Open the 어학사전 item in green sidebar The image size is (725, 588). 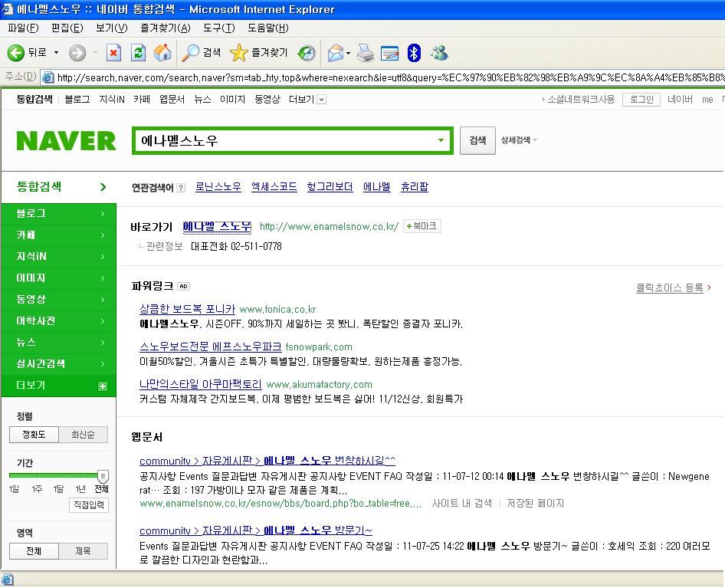[59, 321]
